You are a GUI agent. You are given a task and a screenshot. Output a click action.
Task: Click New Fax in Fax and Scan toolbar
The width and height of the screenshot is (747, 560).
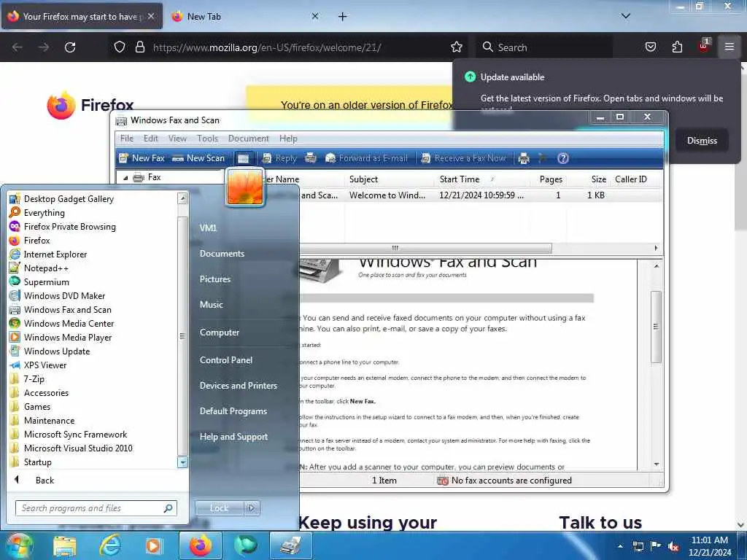coord(142,158)
